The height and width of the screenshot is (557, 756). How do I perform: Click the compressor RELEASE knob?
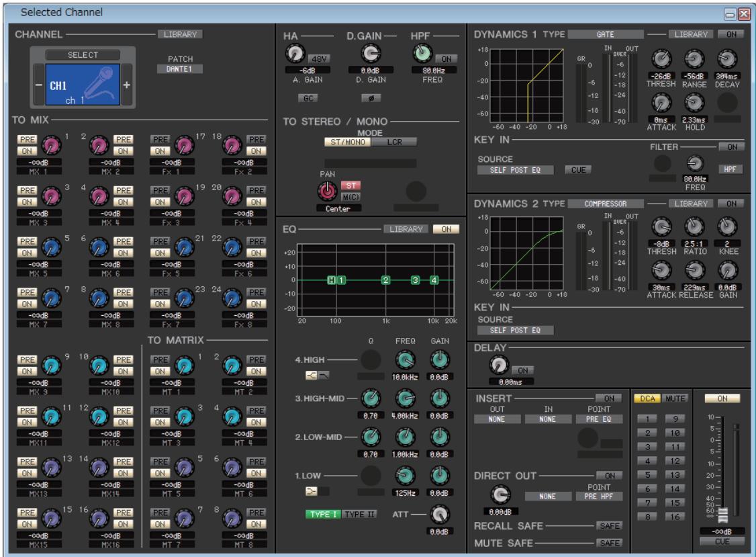coord(696,270)
